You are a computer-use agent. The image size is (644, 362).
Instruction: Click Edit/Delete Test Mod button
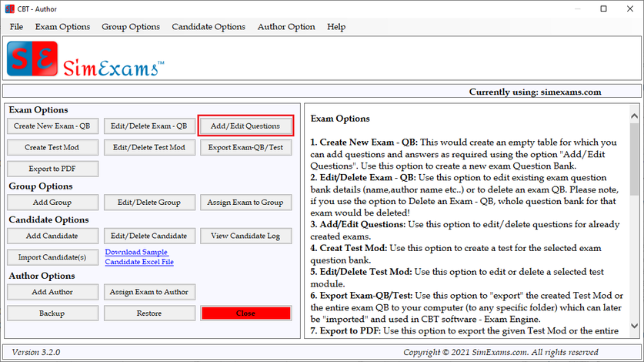click(x=149, y=147)
